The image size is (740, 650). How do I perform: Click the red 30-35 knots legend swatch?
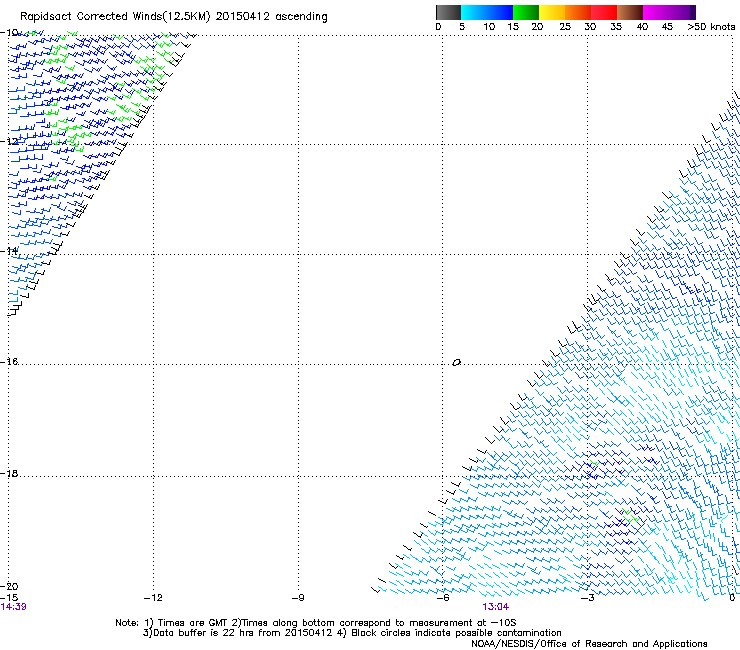(x=604, y=12)
